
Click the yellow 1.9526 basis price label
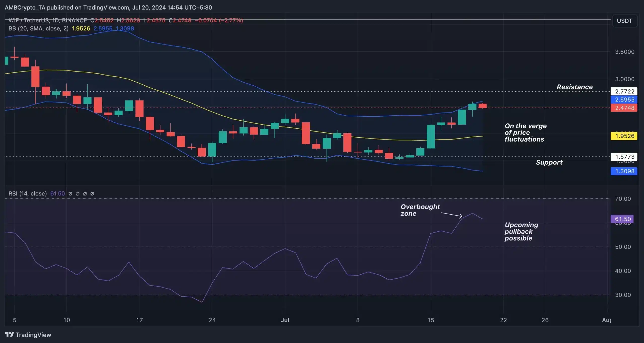coord(624,136)
